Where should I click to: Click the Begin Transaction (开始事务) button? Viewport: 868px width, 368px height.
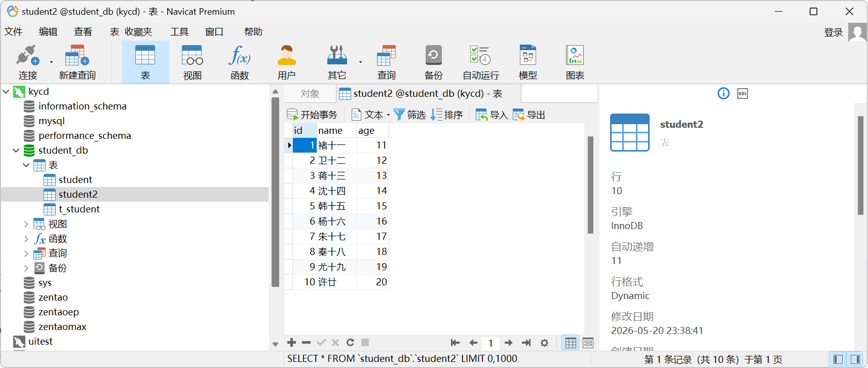[x=312, y=115]
